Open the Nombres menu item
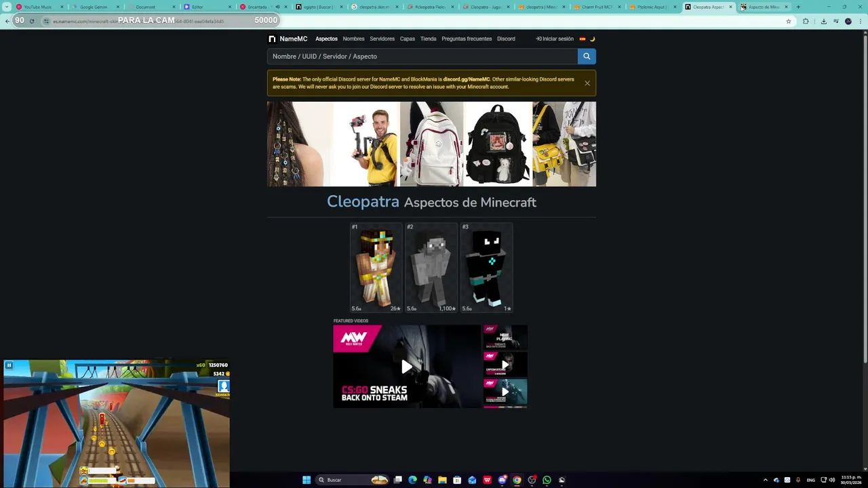868x488 pixels. tap(353, 39)
